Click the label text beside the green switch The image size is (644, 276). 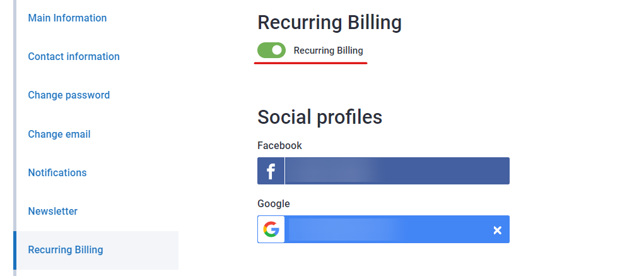(328, 51)
